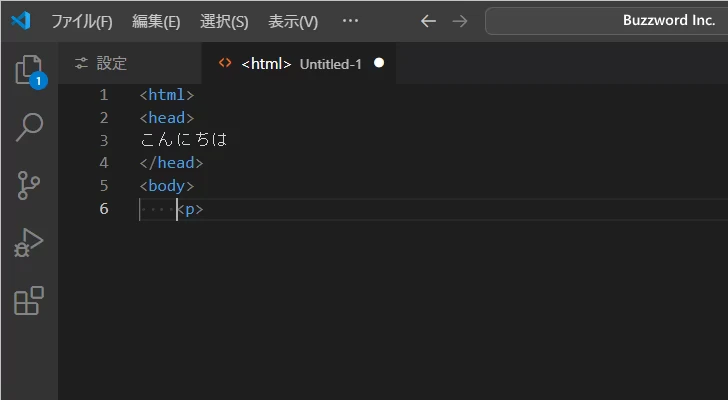728x400 pixels.
Task: Click line number 3 in the gutter
Action: point(104,140)
